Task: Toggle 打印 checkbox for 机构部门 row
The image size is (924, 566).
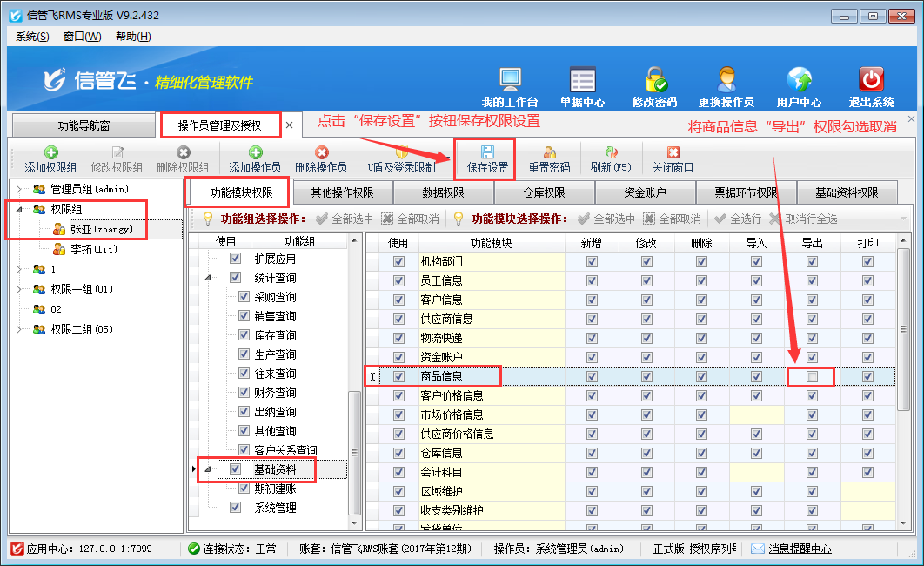Action: tap(867, 262)
